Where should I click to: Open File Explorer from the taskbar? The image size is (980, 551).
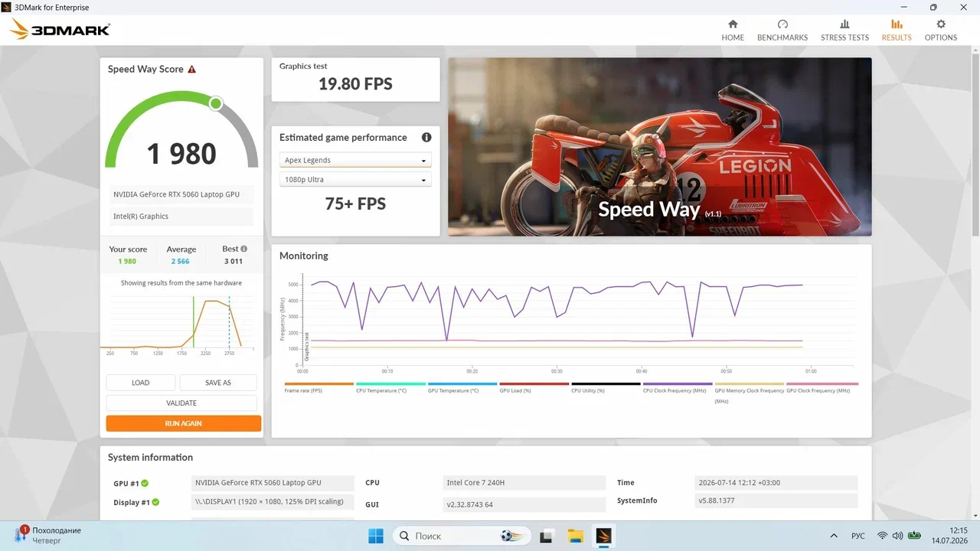tap(575, 536)
